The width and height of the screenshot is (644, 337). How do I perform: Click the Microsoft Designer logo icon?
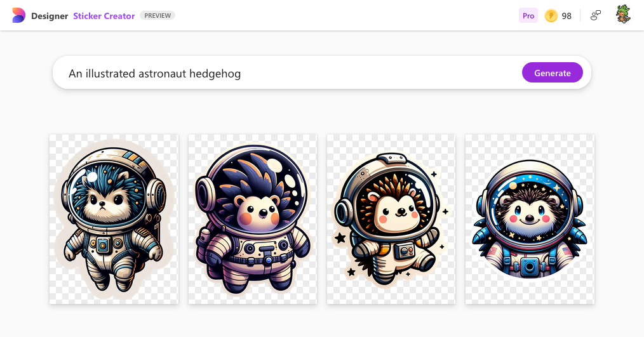(18, 16)
